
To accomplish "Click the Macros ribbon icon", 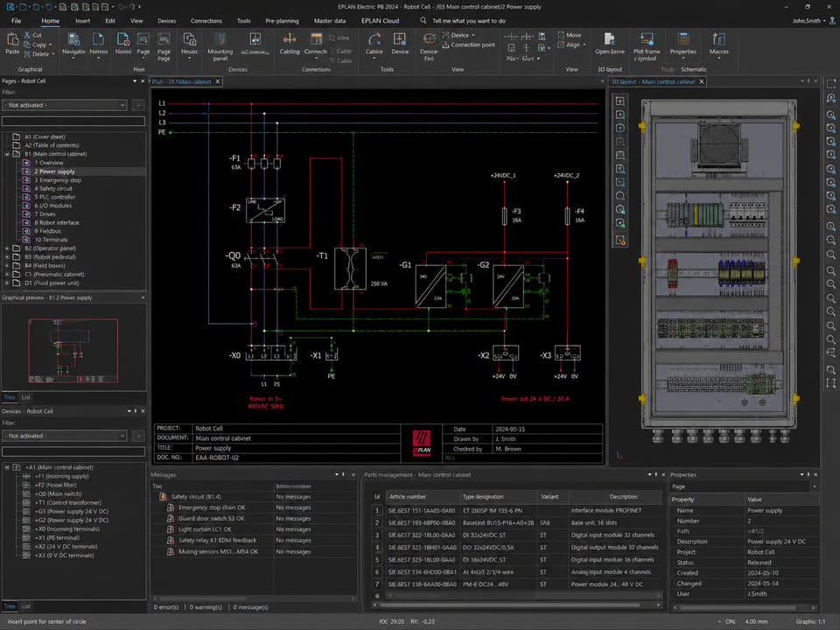I will click(718, 39).
